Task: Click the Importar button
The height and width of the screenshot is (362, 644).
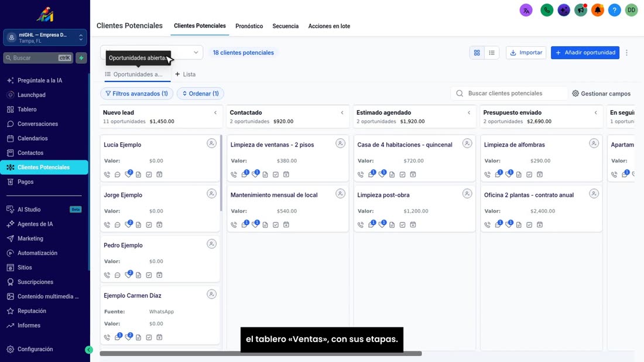Action: pos(526,53)
